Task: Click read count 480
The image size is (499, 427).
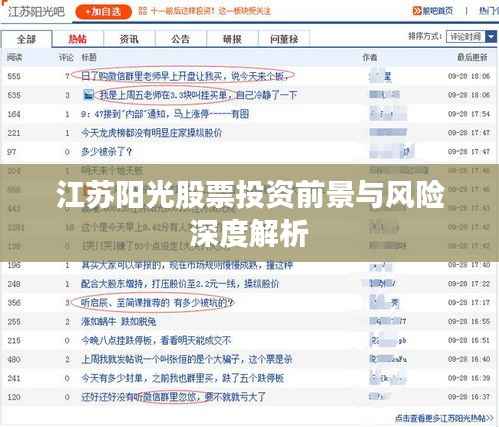Action: click(x=14, y=359)
